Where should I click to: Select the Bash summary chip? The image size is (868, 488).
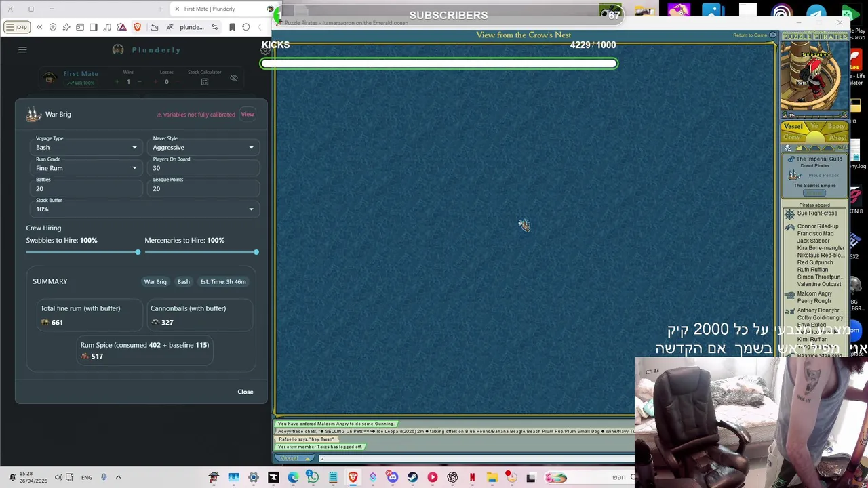(x=183, y=281)
